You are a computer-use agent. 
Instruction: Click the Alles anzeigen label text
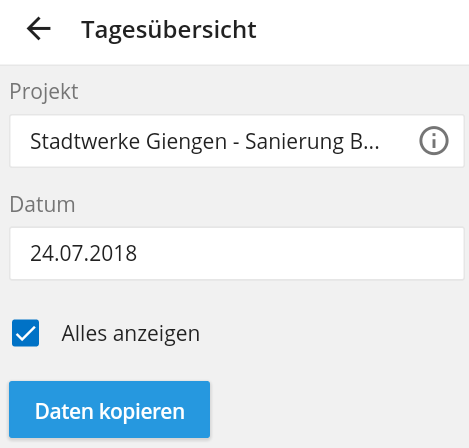(x=131, y=333)
